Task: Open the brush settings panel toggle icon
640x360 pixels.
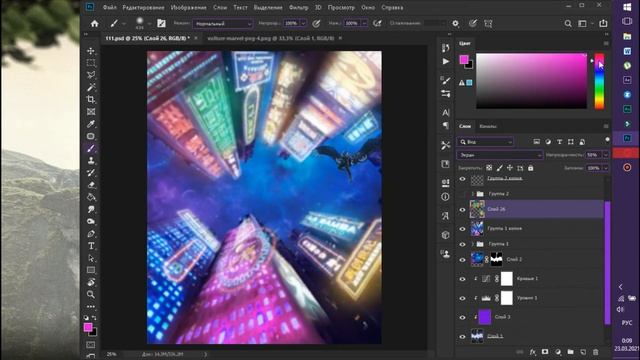Action: (x=161, y=24)
